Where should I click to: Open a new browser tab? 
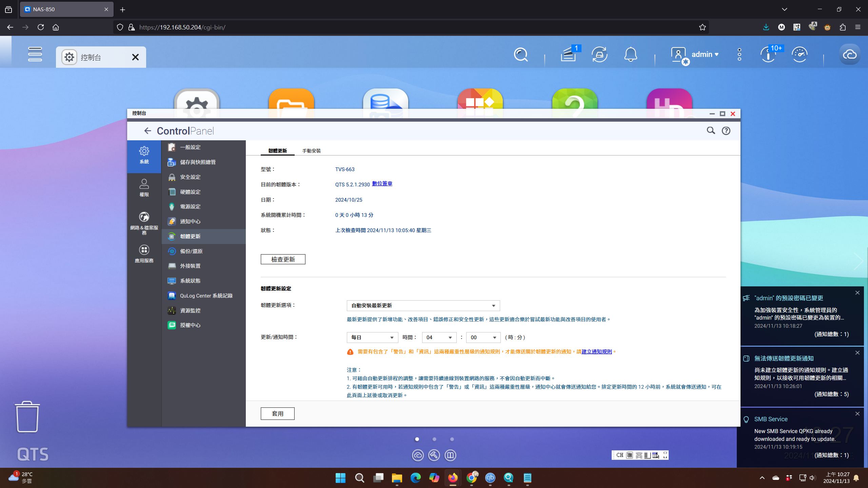(x=122, y=9)
